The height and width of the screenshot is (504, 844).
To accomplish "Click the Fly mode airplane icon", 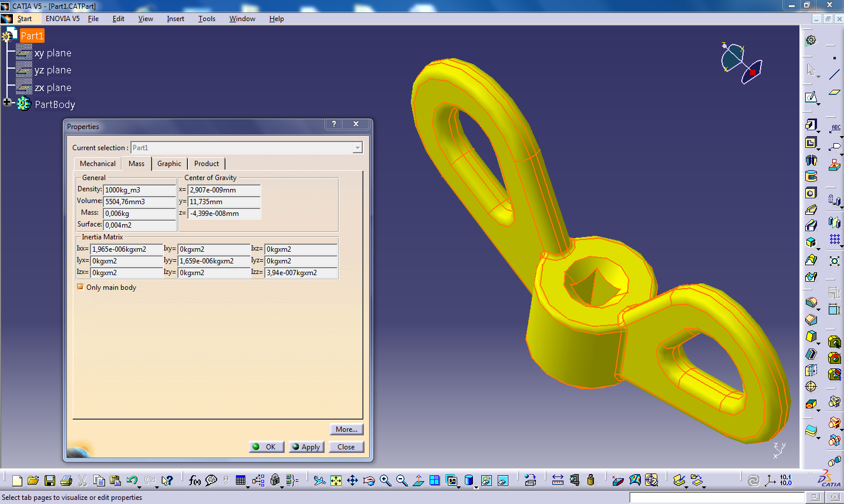I will (x=319, y=481).
